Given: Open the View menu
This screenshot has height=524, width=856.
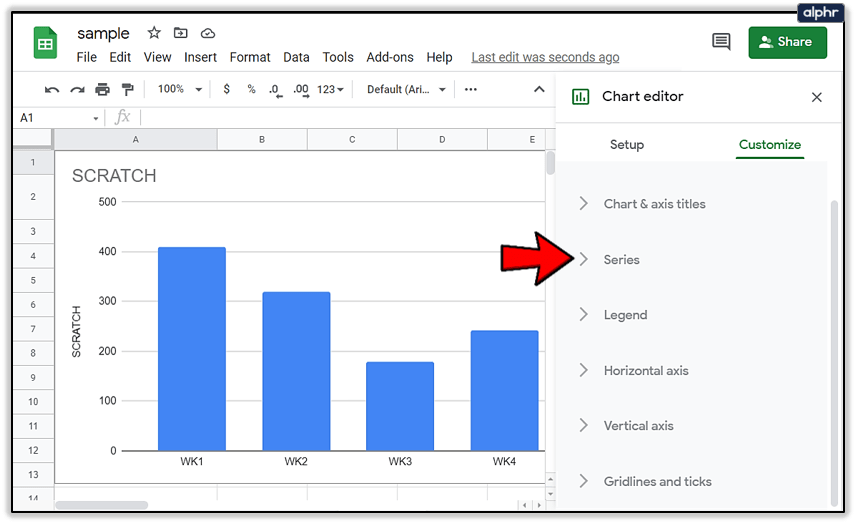Looking at the screenshot, I should tap(157, 57).
